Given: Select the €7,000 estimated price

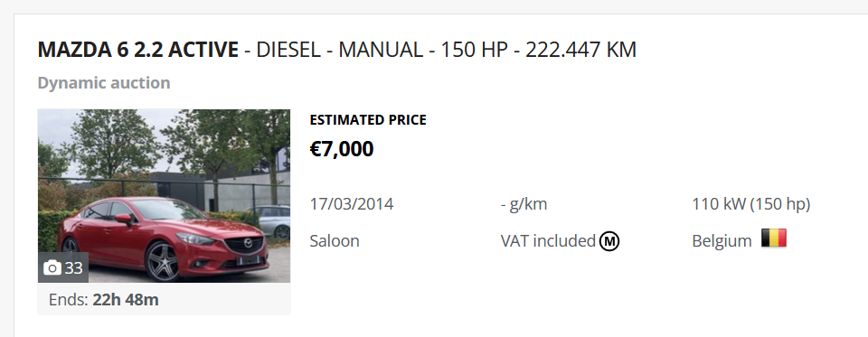Looking at the screenshot, I should point(342,149).
